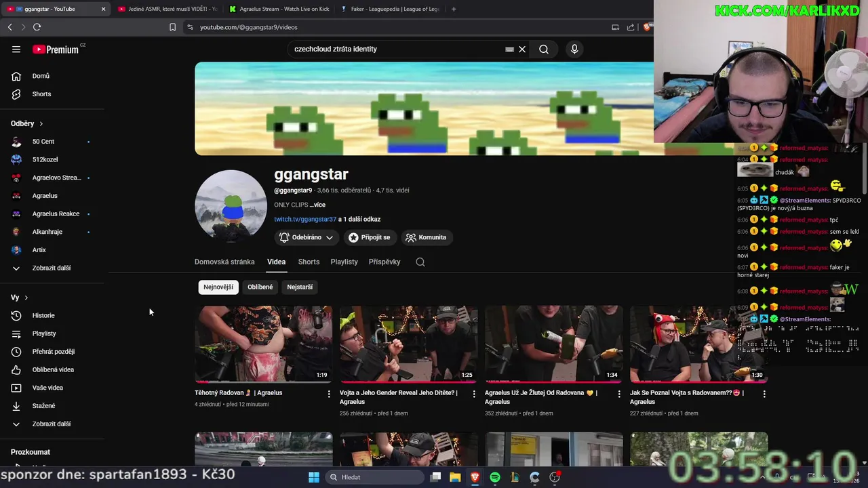Open Oblíbená videa liked videos

tap(54, 369)
